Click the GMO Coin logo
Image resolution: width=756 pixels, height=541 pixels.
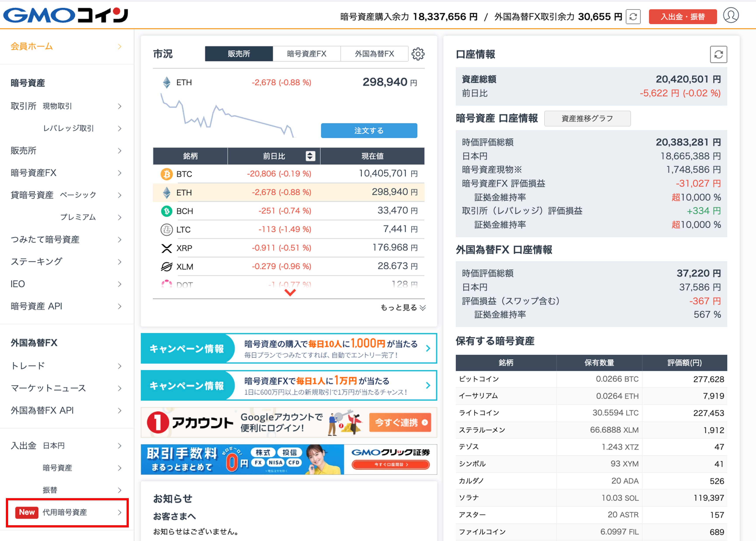click(66, 15)
